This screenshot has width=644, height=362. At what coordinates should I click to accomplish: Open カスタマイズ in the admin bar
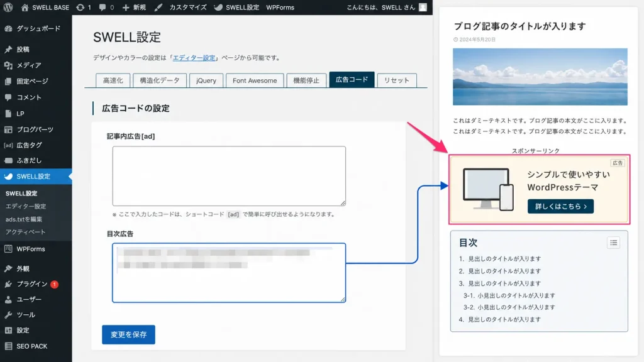point(180,8)
